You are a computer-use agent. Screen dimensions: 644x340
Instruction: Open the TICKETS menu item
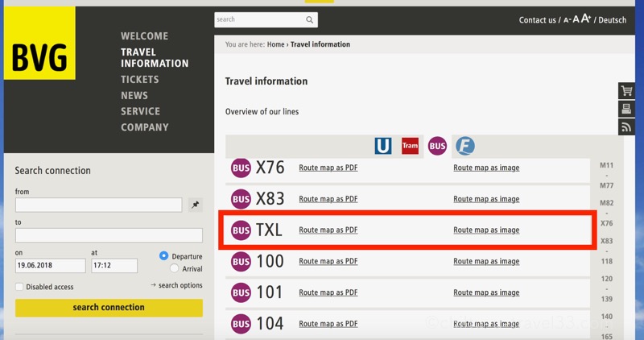[x=139, y=79]
